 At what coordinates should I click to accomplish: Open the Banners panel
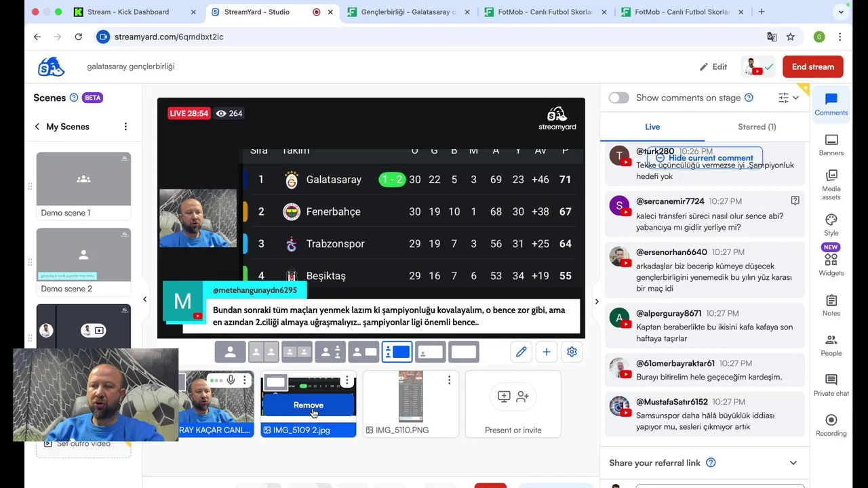(831, 144)
